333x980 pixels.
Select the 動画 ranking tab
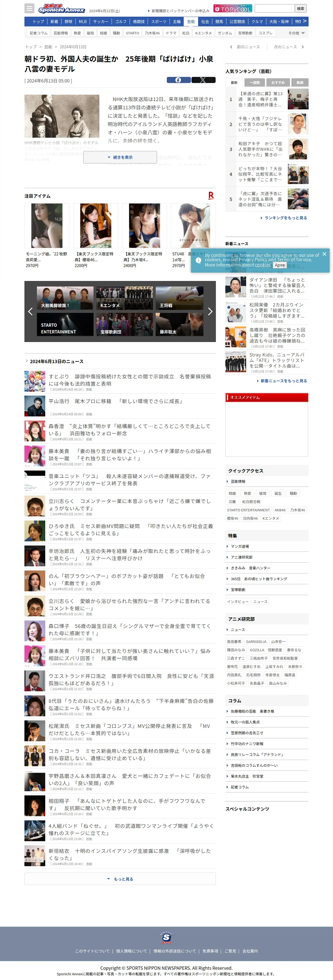point(300,82)
